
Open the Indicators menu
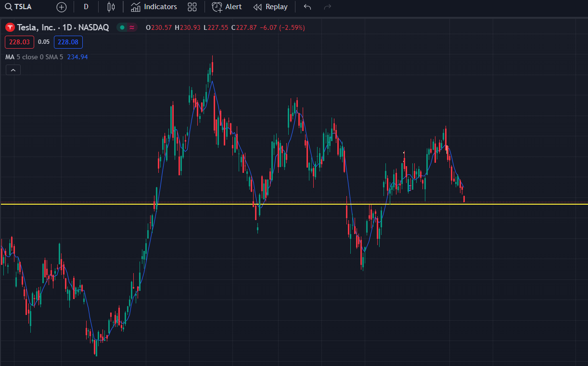pyautogui.click(x=154, y=7)
